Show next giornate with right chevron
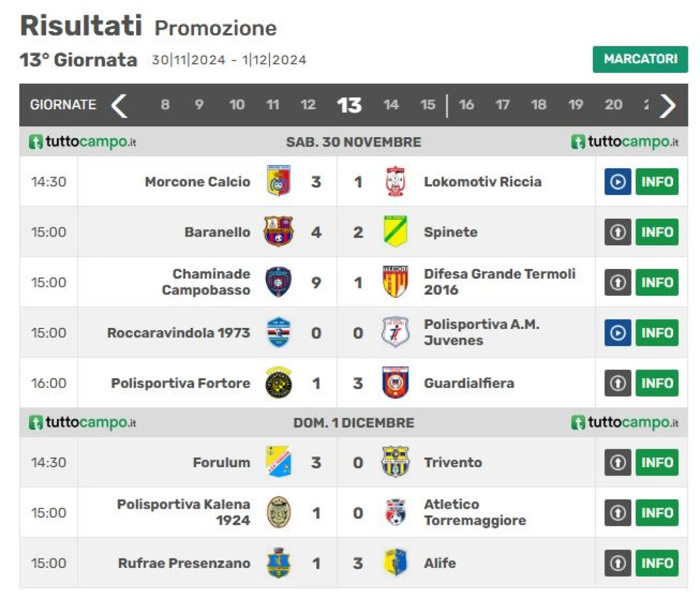Screen dimensions: 700x599 point(667,105)
